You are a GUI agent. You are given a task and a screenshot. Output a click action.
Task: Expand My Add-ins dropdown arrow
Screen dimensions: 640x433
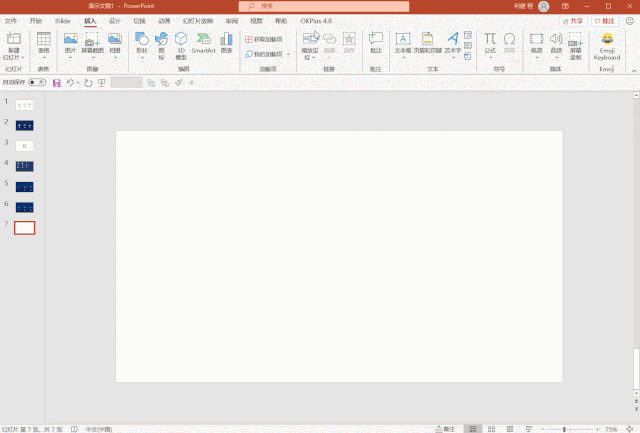288,54
